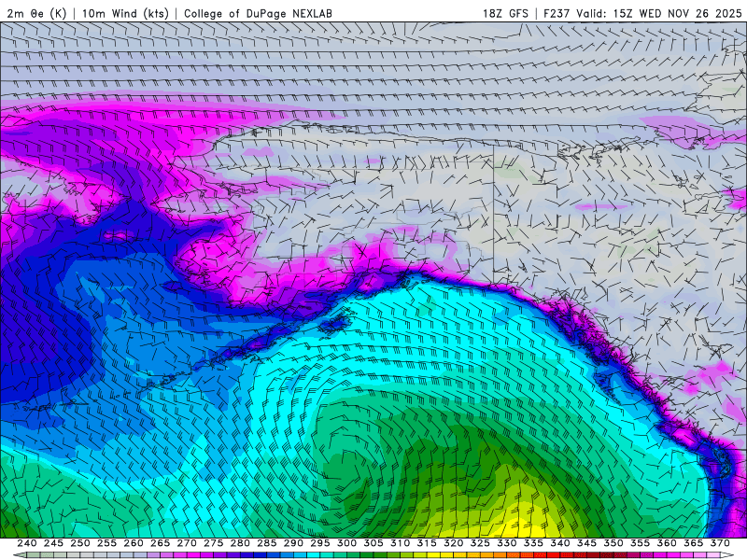Click the "2m θe (K)" title label
The width and height of the screenshot is (747, 560).
36,13
